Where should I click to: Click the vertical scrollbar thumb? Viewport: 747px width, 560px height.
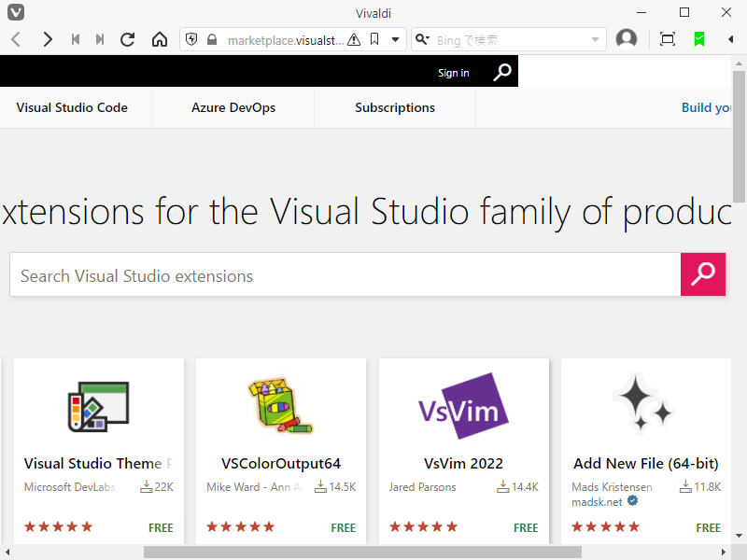pyautogui.click(x=739, y=137)
